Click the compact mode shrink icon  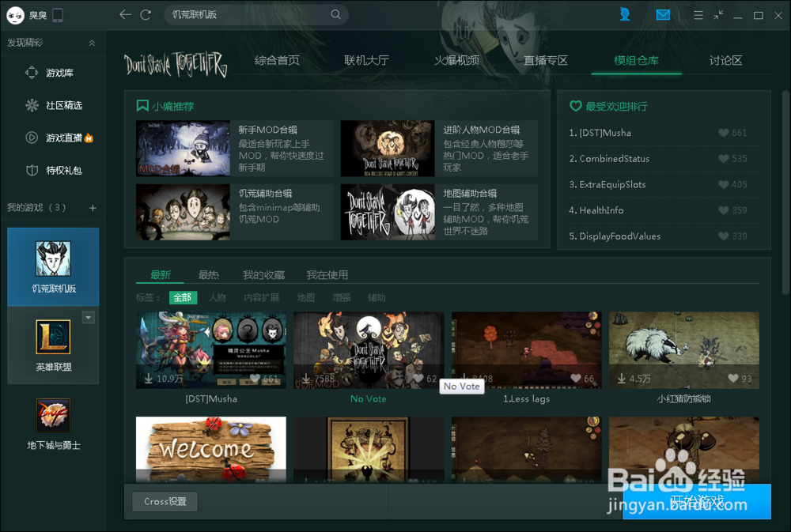718,15
